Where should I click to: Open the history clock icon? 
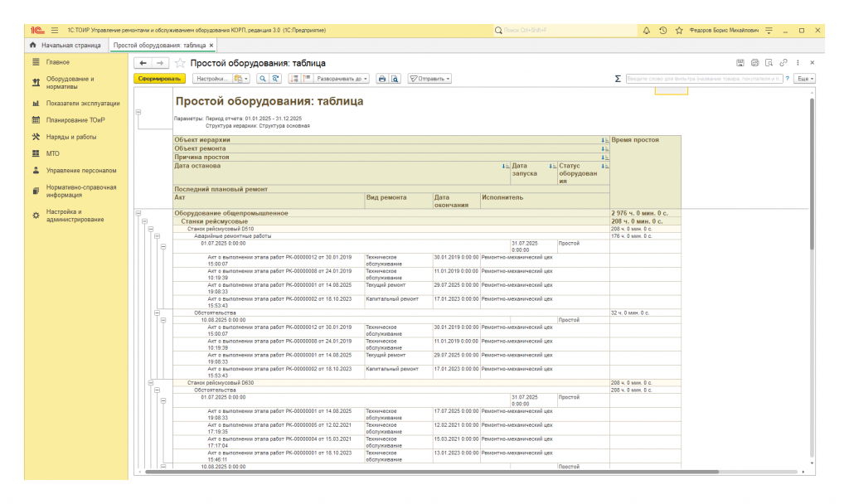pyautogui.click(x=662, y=31)
